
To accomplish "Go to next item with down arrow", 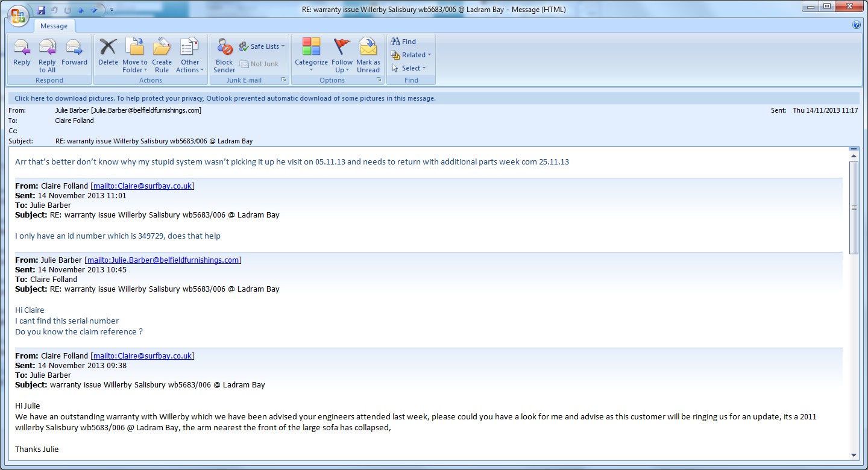I will (x=93, y=10).
